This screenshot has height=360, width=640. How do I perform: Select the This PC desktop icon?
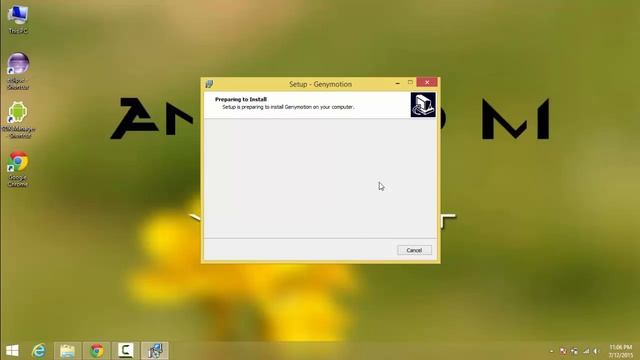pyautogui.click(x=18, y=19)
